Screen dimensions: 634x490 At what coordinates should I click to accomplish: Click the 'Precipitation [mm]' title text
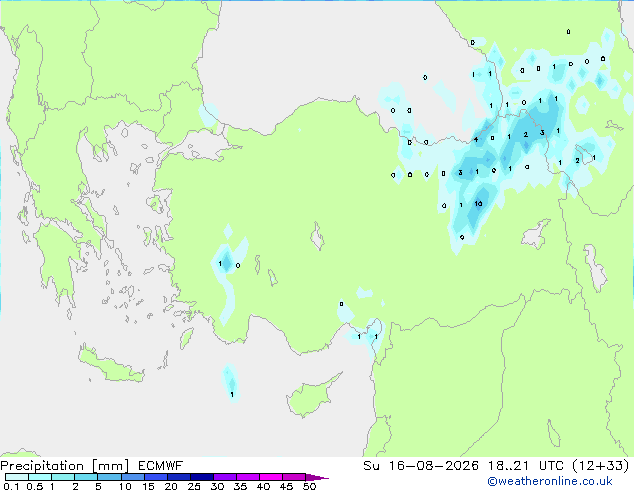(65, 466)
